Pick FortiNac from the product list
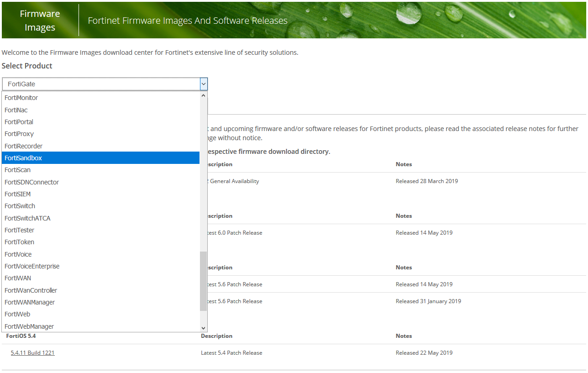Screen dimensions: 588x373 [16, 110]
